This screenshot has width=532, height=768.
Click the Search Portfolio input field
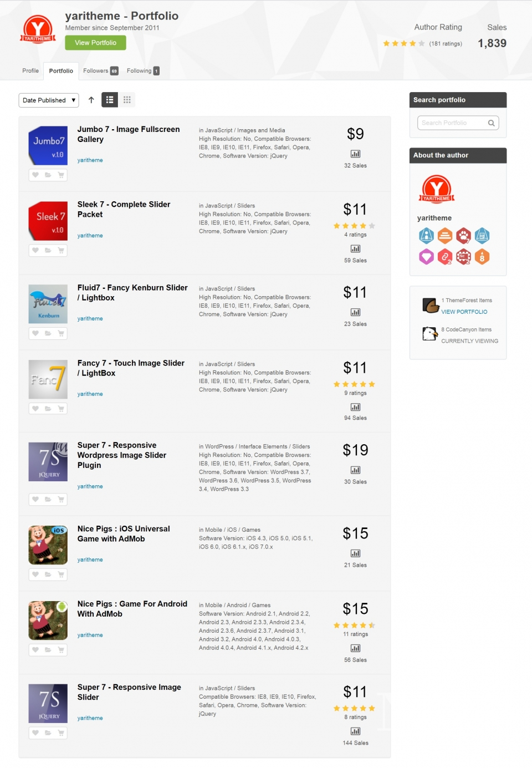tap(452, 123)
